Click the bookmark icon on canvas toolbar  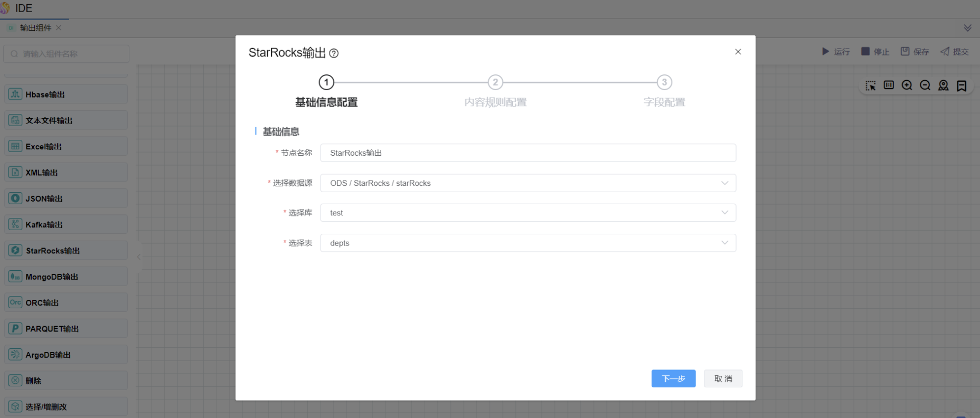click(x=962, y=85)
